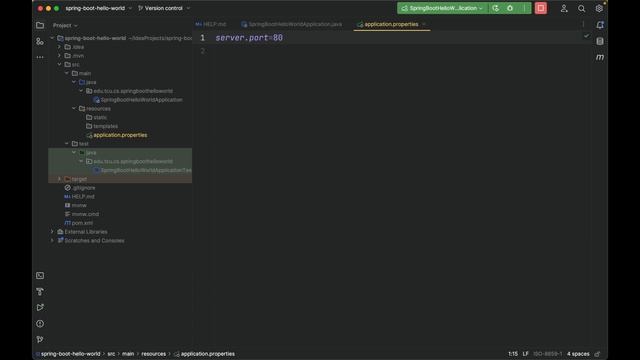This screenshot has height=360, width=640.
Task: Open the spring-boot-hello-world project dropdown
Action: [x=98, y=8]
